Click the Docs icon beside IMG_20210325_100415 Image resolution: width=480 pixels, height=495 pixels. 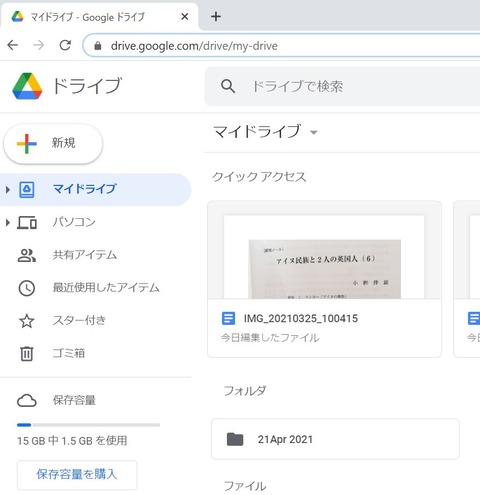[x=228, y=318]
